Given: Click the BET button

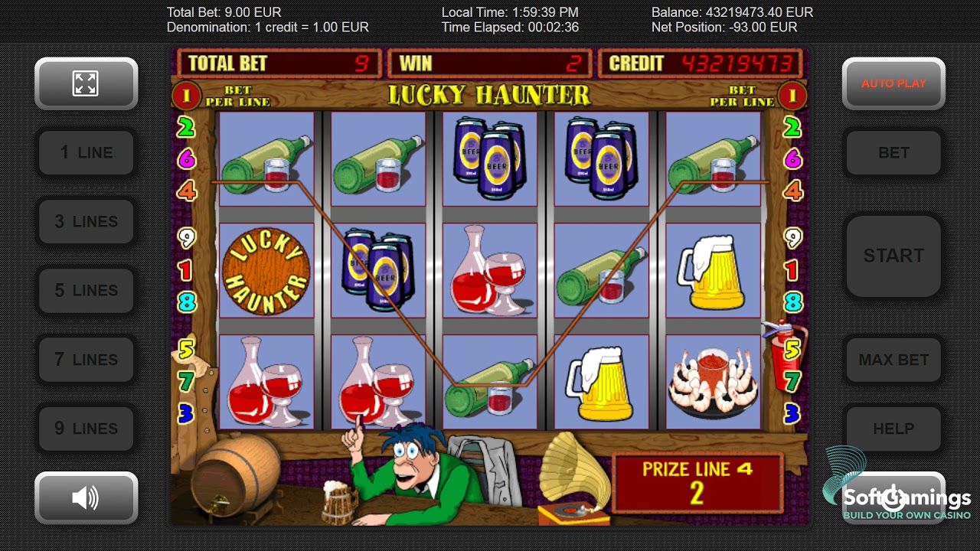Looking at the screenshot, I should coord(893,152).
